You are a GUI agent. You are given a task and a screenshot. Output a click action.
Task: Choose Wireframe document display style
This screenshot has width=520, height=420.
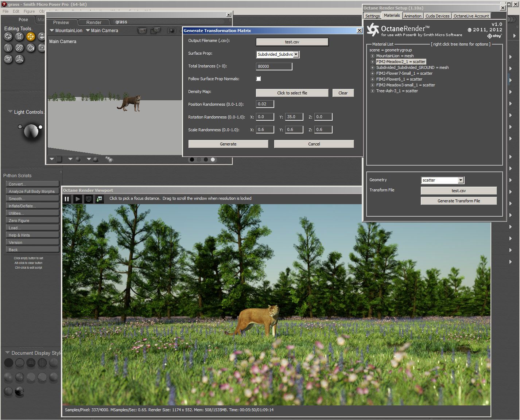(x=31, y=363)
